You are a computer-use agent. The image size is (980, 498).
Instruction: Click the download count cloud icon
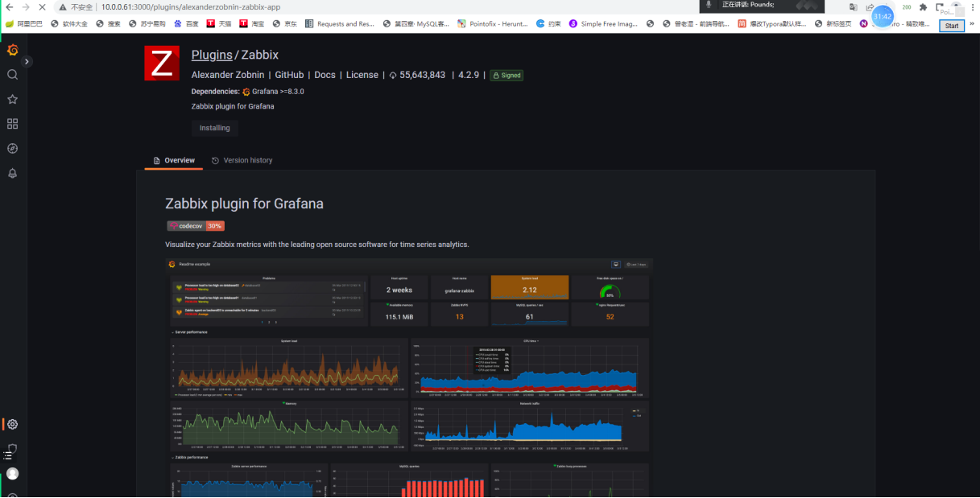[x=393, y=76]
